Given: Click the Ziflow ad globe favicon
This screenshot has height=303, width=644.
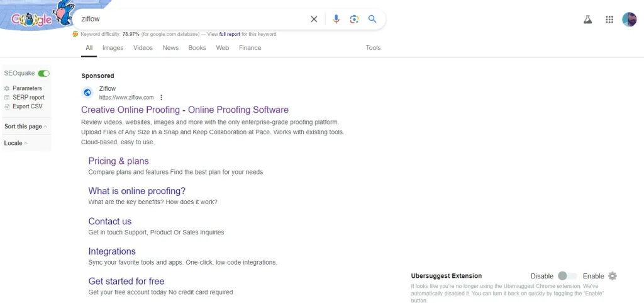Looking at the screenshot, I should (x=87, y=93).
